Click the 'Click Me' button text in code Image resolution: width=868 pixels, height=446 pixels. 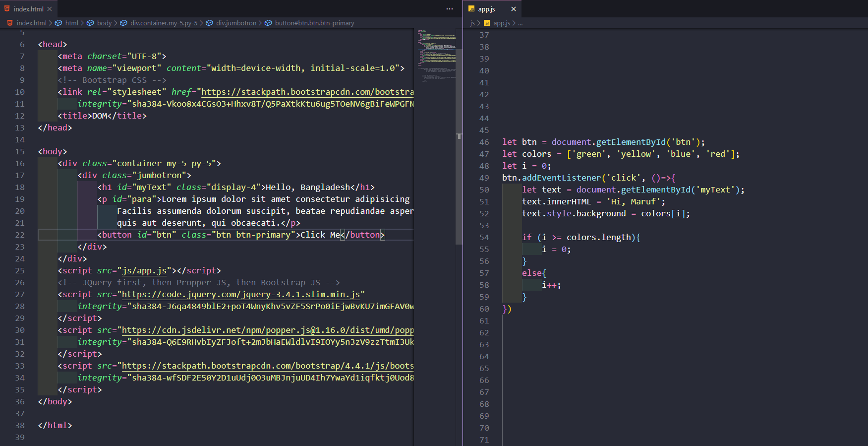(320, 235)
